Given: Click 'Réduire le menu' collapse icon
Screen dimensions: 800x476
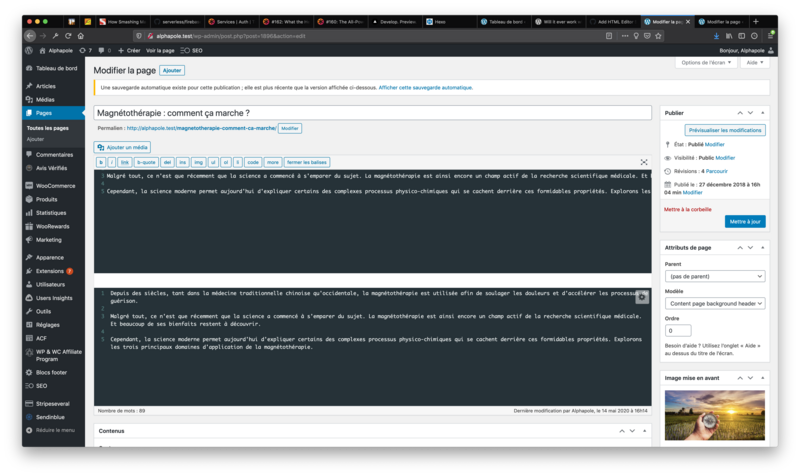Looking at the screenshot, I should tap(29, 430).
